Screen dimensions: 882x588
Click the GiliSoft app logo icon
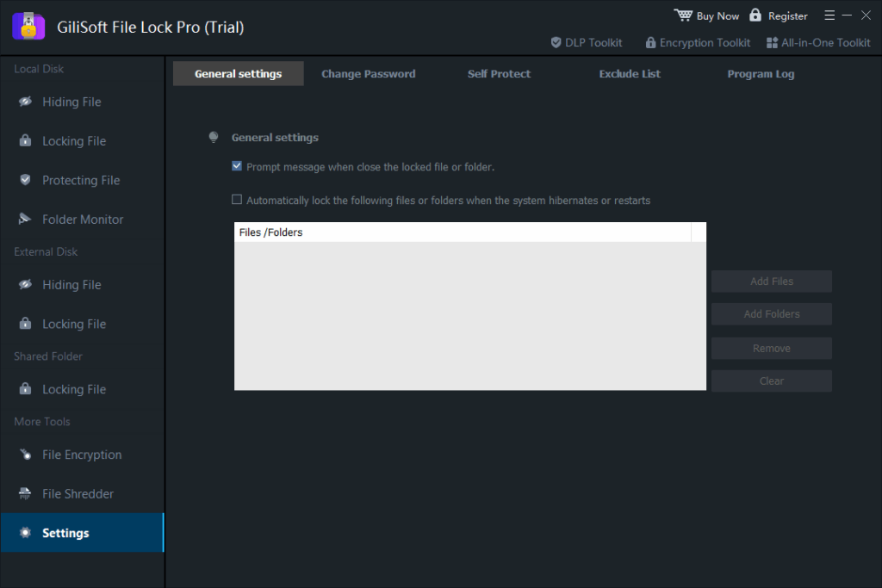[28, 26]
